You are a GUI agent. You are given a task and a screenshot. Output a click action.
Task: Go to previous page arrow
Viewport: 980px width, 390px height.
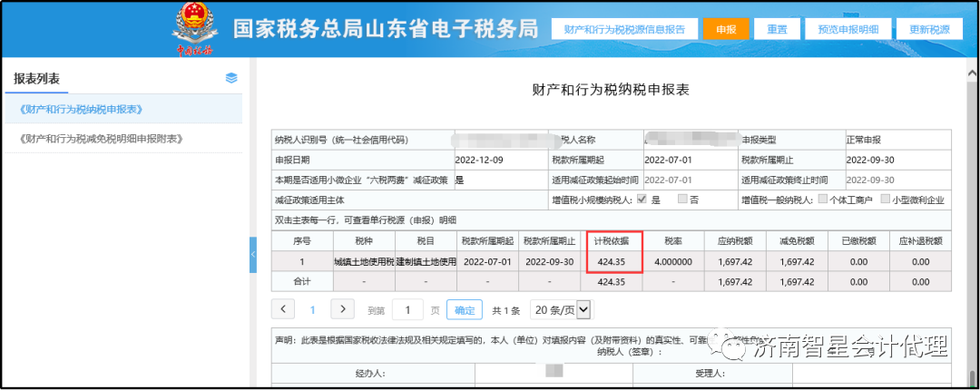[x=283, y=308]
